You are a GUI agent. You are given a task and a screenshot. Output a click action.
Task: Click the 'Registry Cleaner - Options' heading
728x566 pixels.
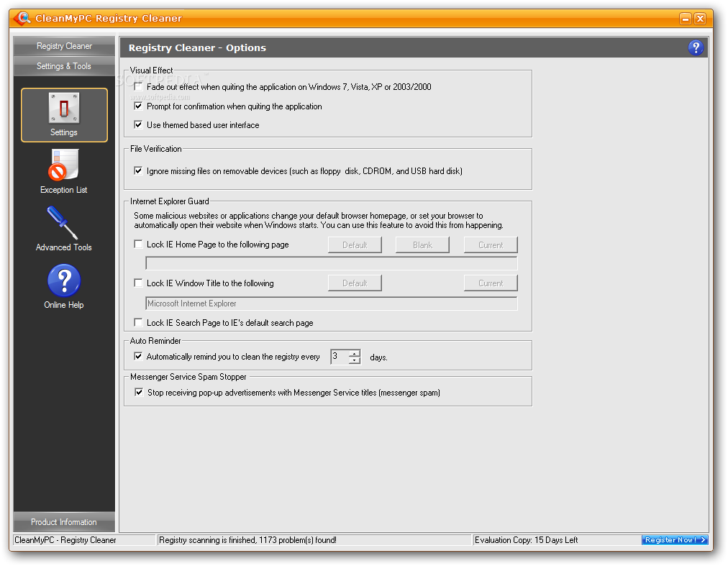click(197, 47)
